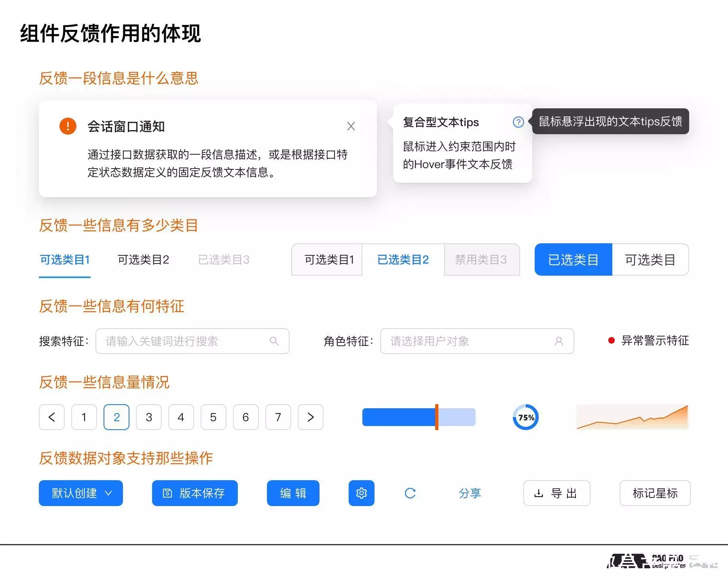
Task: Click the 标记星标 button
Action: 655,493
